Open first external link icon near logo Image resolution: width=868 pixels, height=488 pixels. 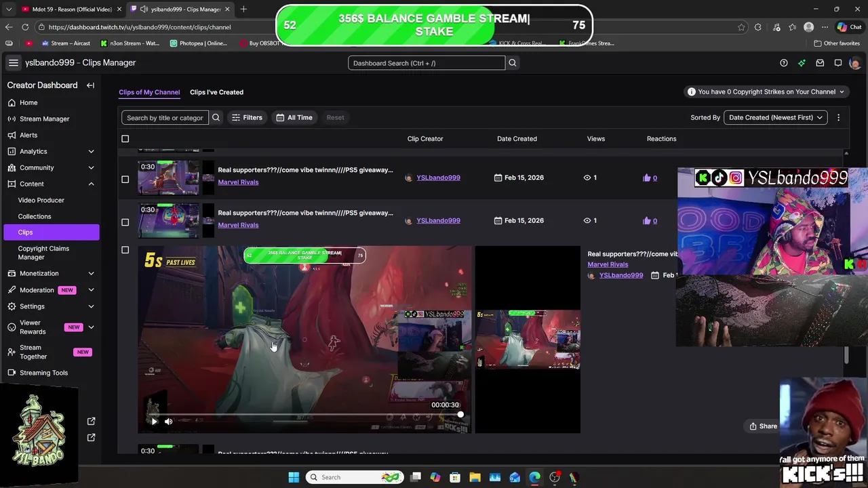click(92, 421)
